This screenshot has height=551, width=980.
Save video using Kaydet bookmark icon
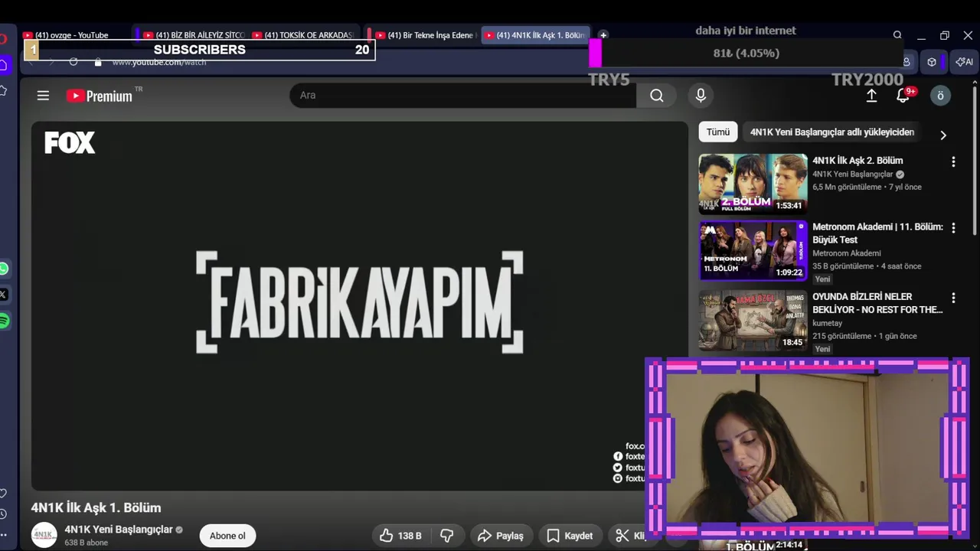click(570, 536)
